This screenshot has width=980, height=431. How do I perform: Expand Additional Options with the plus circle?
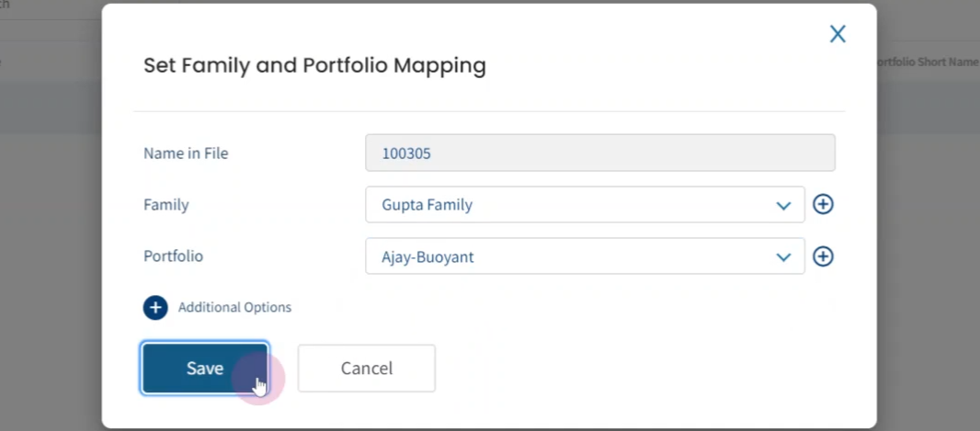click(155, 307)
